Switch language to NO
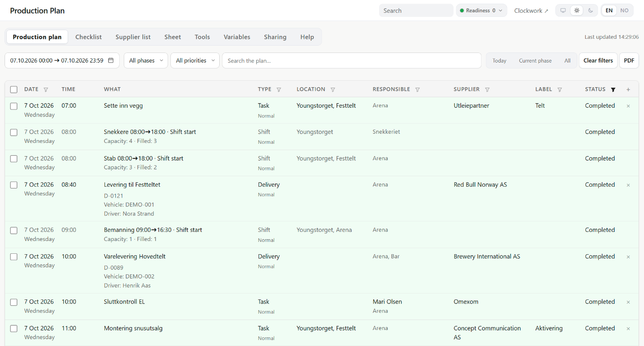 coord(624,10)
